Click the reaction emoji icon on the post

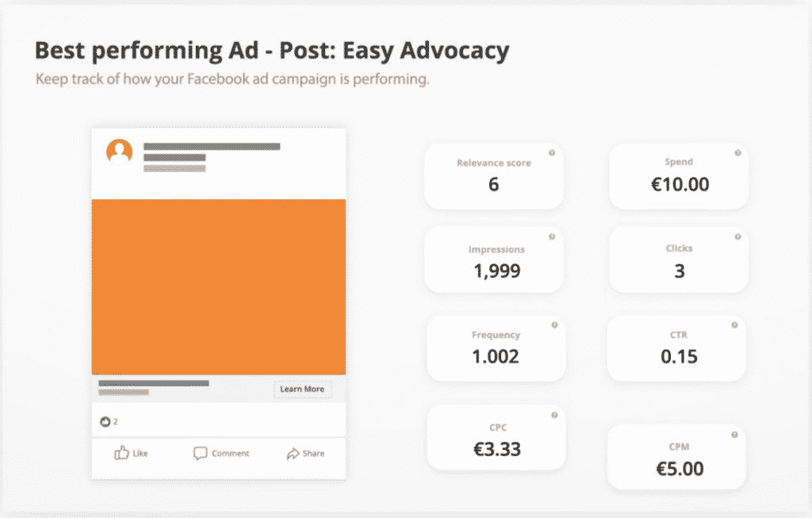tap(104, 422)
